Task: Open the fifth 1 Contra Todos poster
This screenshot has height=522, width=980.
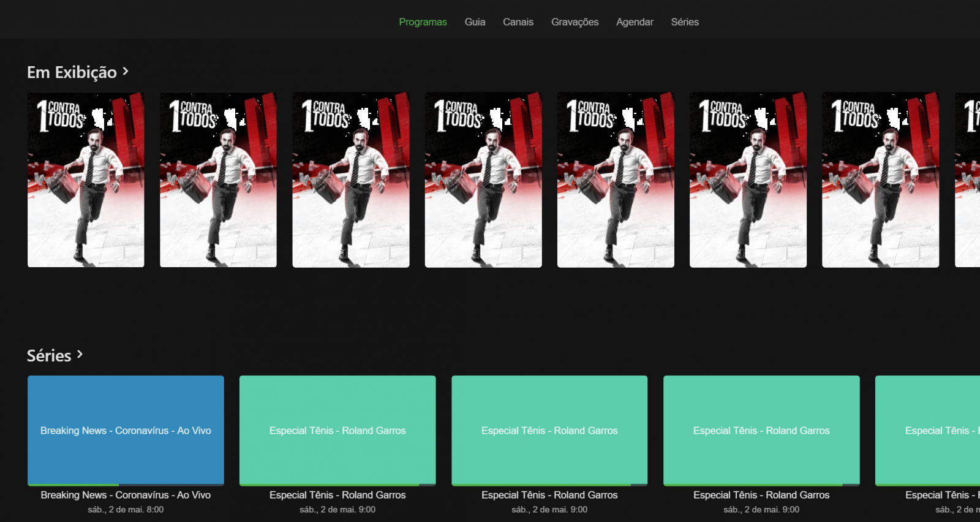Action: point(616,180)
